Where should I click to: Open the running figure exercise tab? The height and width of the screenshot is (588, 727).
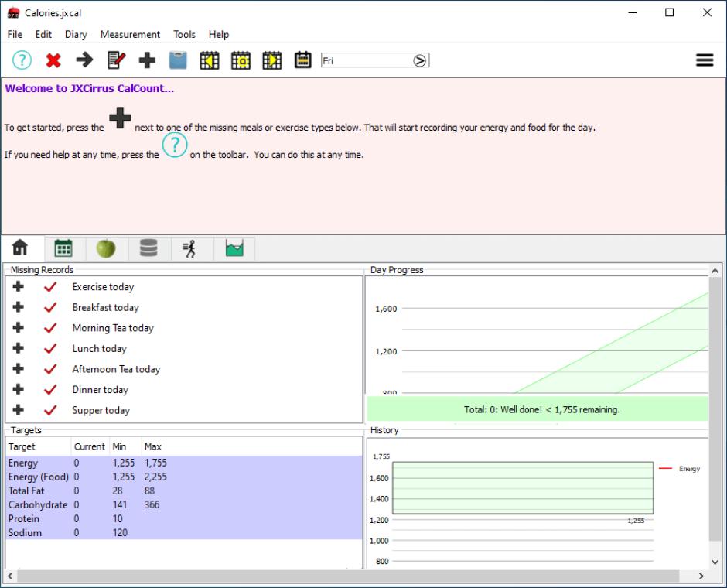pos(189,249)
